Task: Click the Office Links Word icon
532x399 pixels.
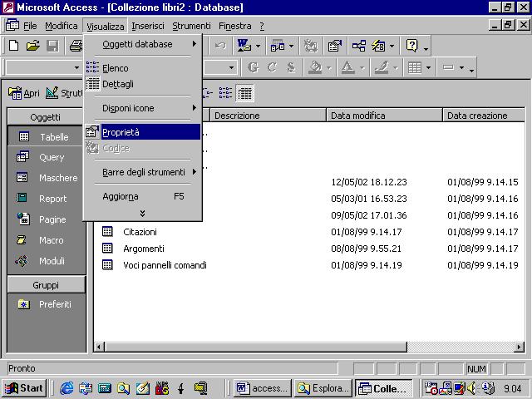Action: pos(244,46)
